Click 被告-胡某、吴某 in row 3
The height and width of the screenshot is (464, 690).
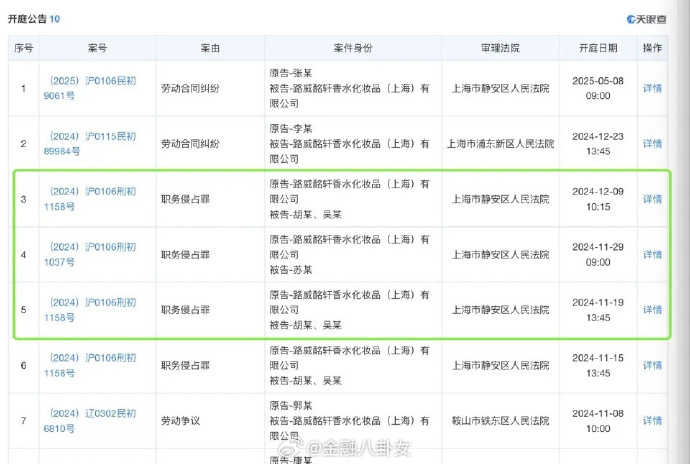[x=305, y=215]
